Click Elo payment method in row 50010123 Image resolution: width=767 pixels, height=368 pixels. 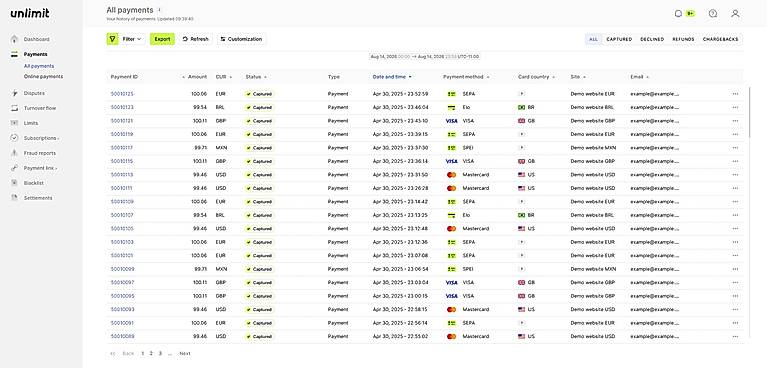[466, 107]
